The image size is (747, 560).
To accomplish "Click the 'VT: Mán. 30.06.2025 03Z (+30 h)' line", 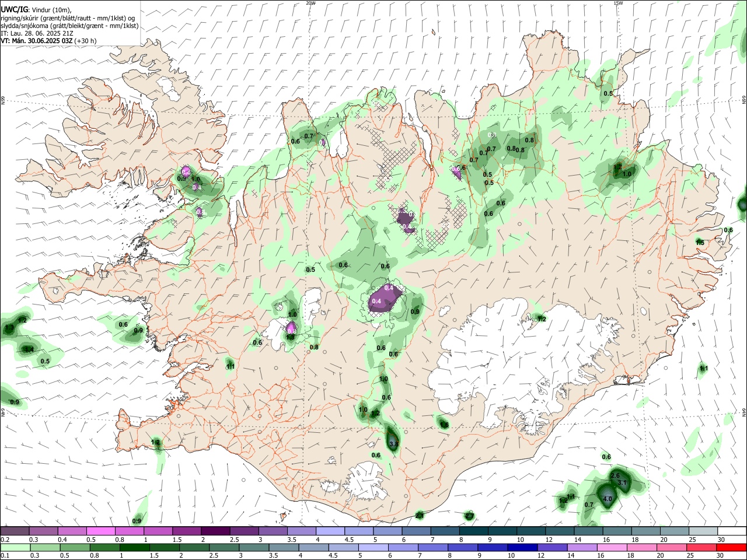I will click(x=48, y=41).
